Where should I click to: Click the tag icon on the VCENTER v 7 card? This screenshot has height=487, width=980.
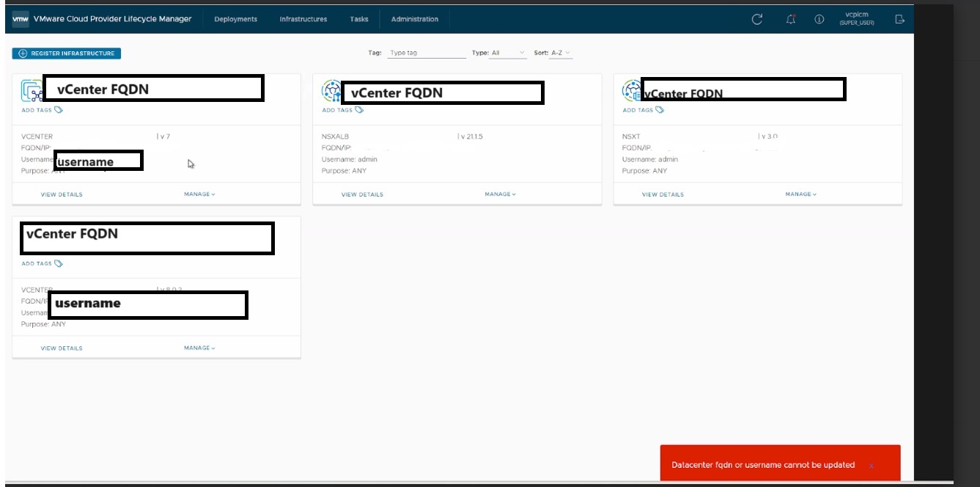59,110
